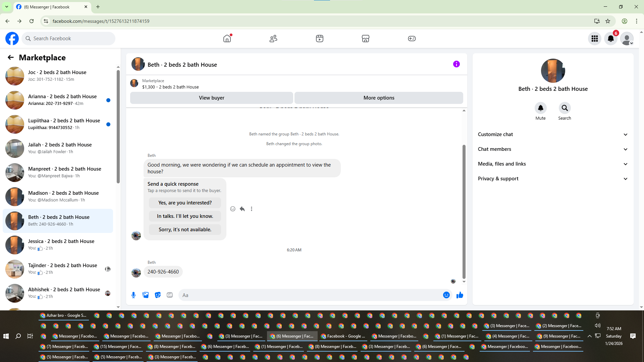644x362 pixels.
Task: Open the emoji picker in message box
Action: pyautogui.click(x=446, y=295)
